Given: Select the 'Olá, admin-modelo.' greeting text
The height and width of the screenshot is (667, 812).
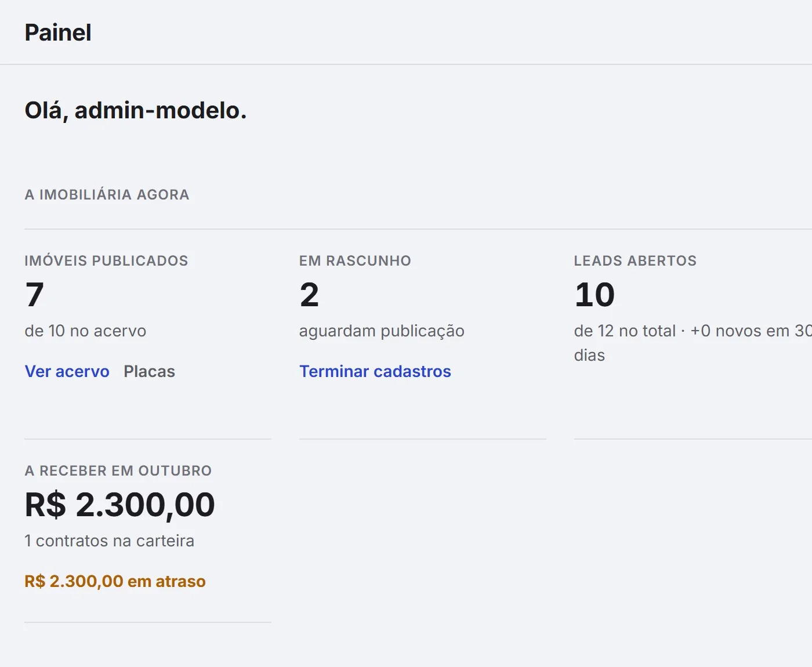Looking at the screenshot, I should pos(136,110).
